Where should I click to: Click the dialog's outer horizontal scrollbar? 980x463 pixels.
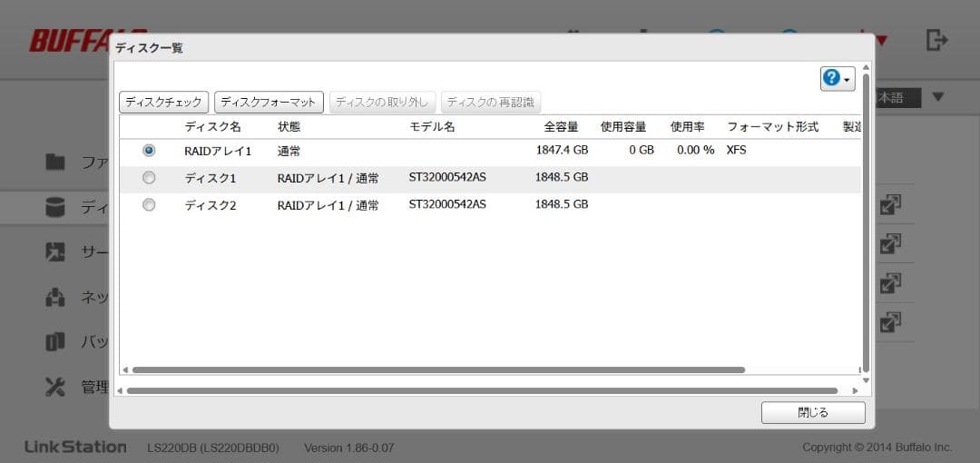482,390
